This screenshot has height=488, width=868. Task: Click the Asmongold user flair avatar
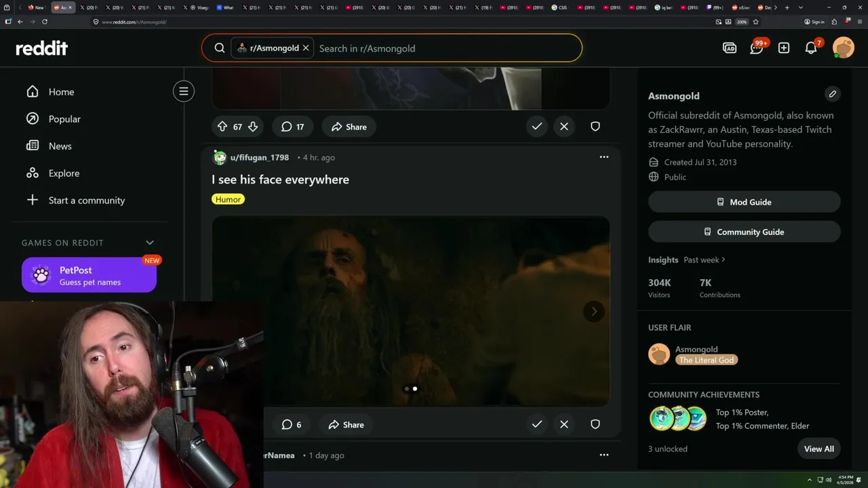659,354
